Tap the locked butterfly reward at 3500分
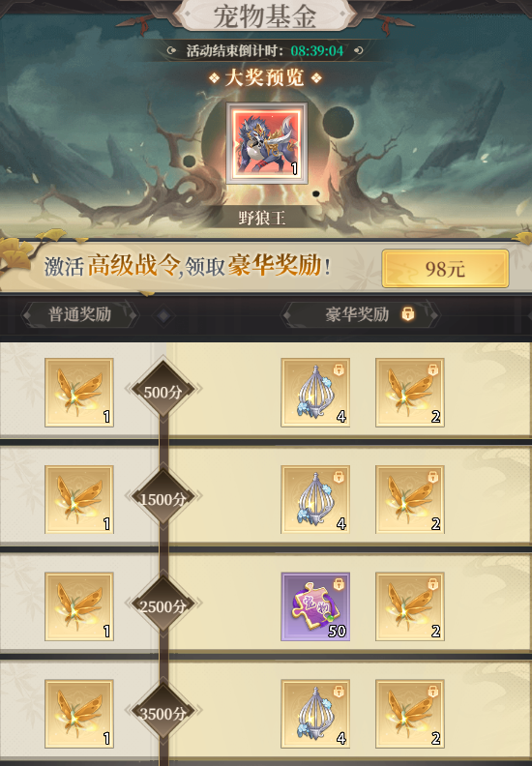532x766 pixels. coord(409,714)
